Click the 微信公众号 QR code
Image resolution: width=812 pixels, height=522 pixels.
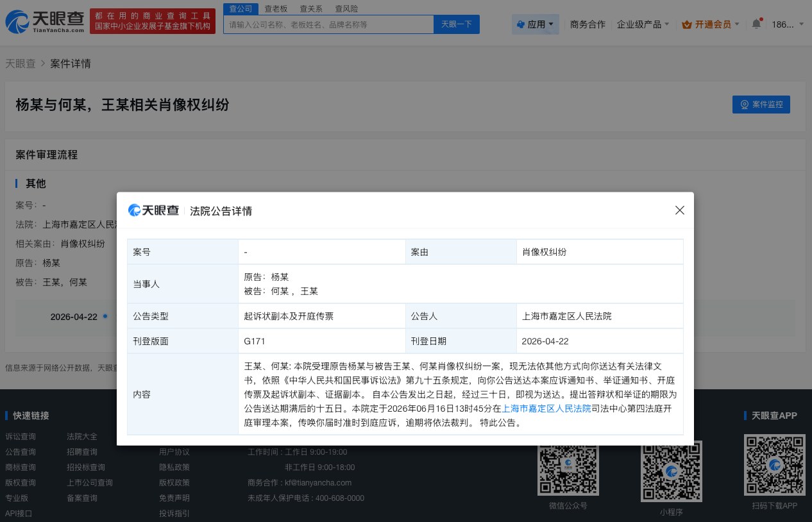[x=568, y=467]
